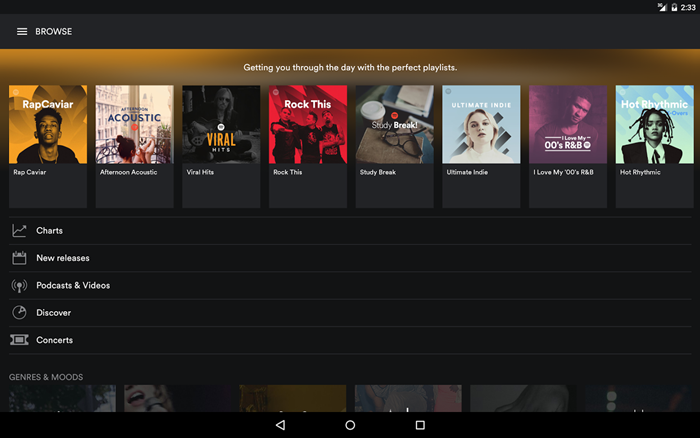Tap the Charts line-graph icon
This screenshot has height=438, width=700.
[x=19, y=231]
